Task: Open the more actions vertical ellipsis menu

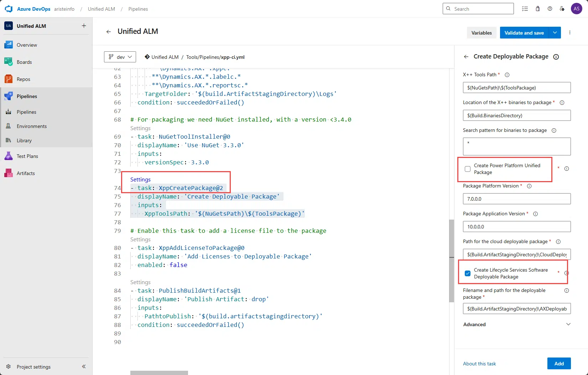Action: pyautogui.click(x=570, y=32)
